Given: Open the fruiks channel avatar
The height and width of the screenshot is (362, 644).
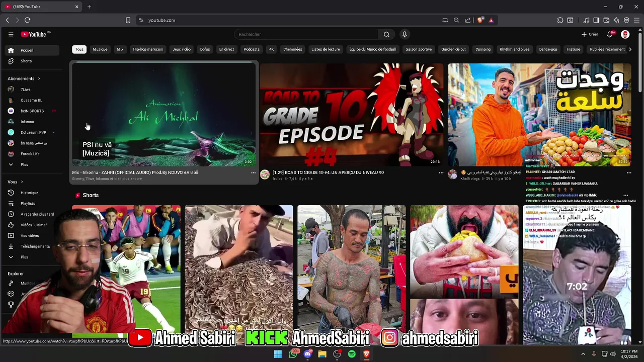Looking at the screenshot, I should coord(265,174).
